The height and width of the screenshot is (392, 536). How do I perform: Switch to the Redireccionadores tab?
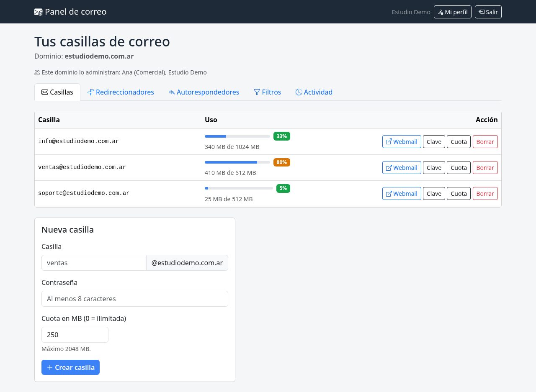[x=121, y=92]
